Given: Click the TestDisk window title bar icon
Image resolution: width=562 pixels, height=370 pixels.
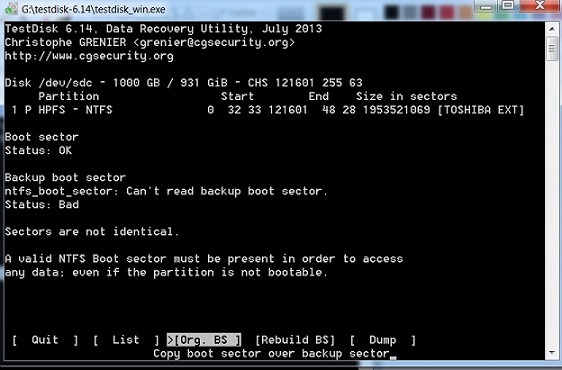Looking at the screenshot, I should [11, 9].
